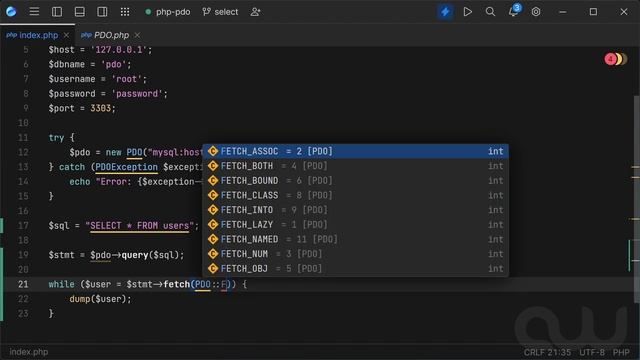Click the PHP language indicator

pos(621,352)
